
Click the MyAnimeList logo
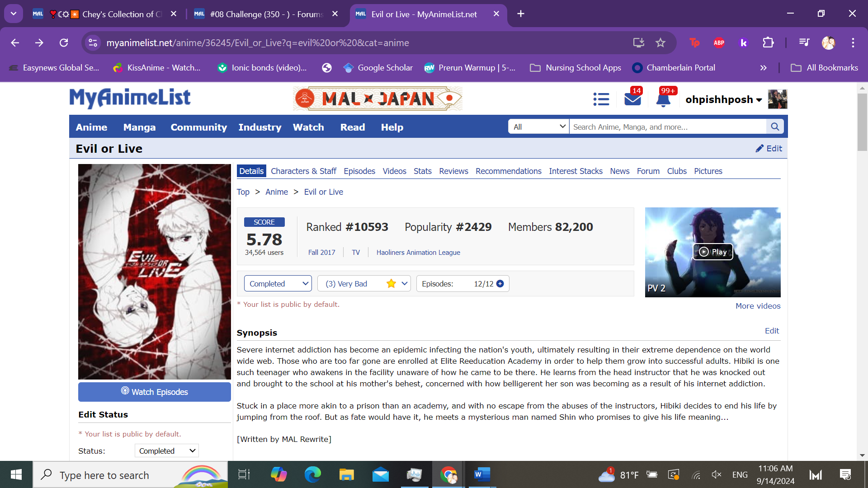click(x=130, y=98)
